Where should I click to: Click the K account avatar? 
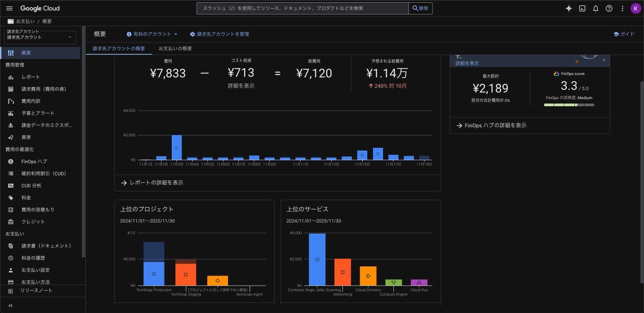tap(635, 8)
